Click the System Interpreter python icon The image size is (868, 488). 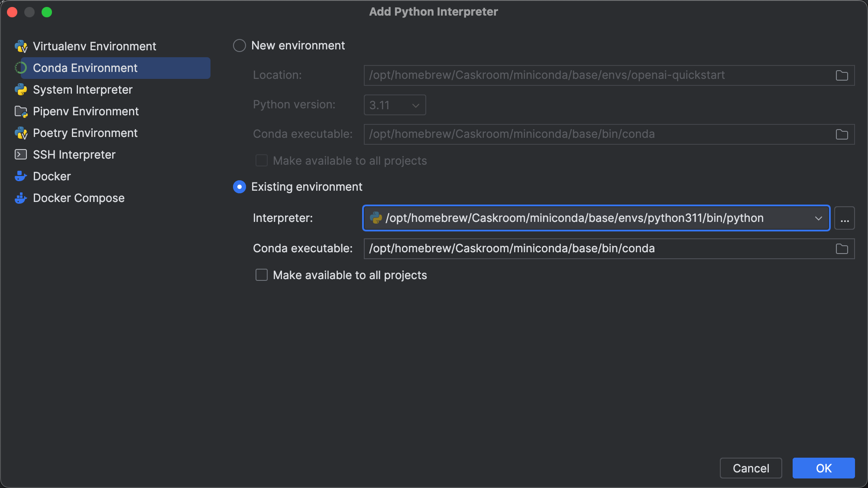pyautogui.click(x=21, y=90)
